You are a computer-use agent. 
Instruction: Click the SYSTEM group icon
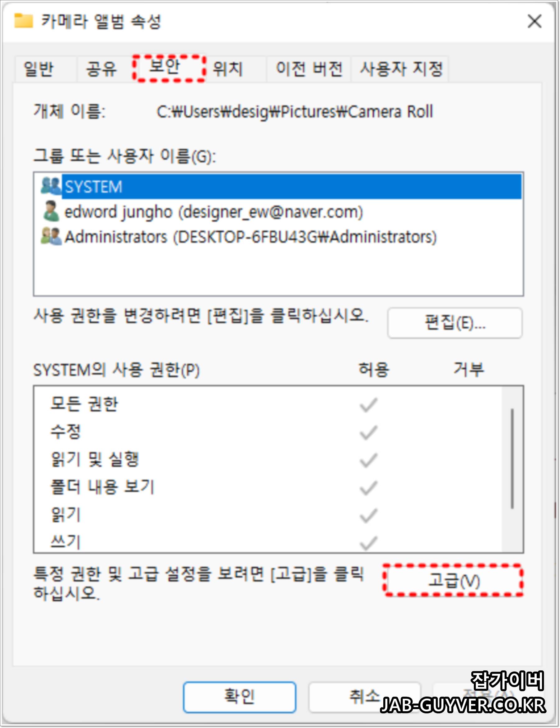click(51, 186)
